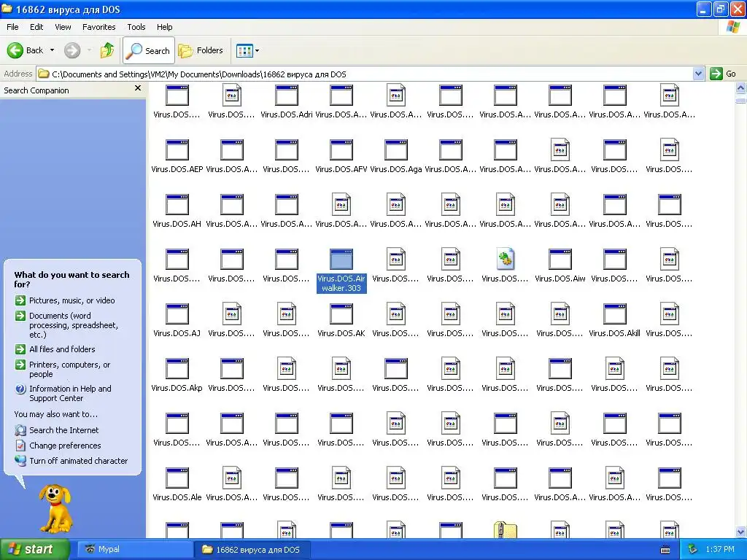Select the green gear setup file icon
The width and height of the screenshot is (747, 560).
click(505, 260)
